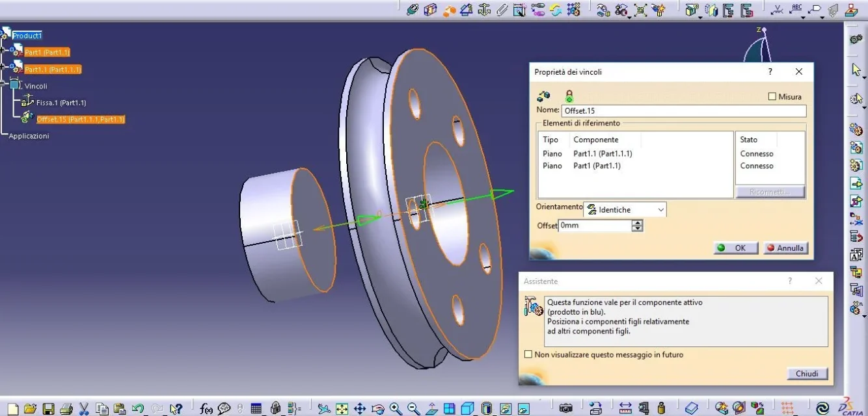Click the Quick Constraint icon
Viewport: 868px width, 416px height.
(x=519, y=10)
